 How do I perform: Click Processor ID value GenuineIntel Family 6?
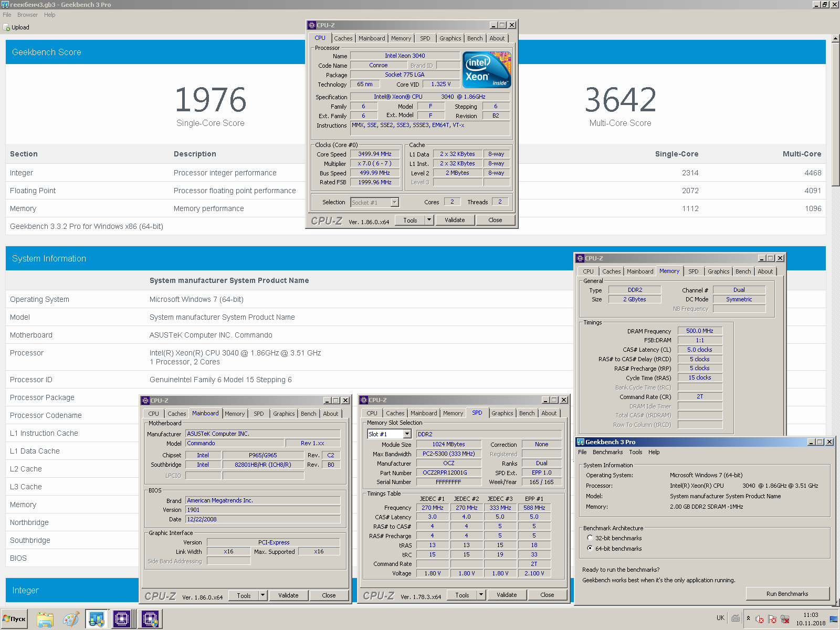220,380
